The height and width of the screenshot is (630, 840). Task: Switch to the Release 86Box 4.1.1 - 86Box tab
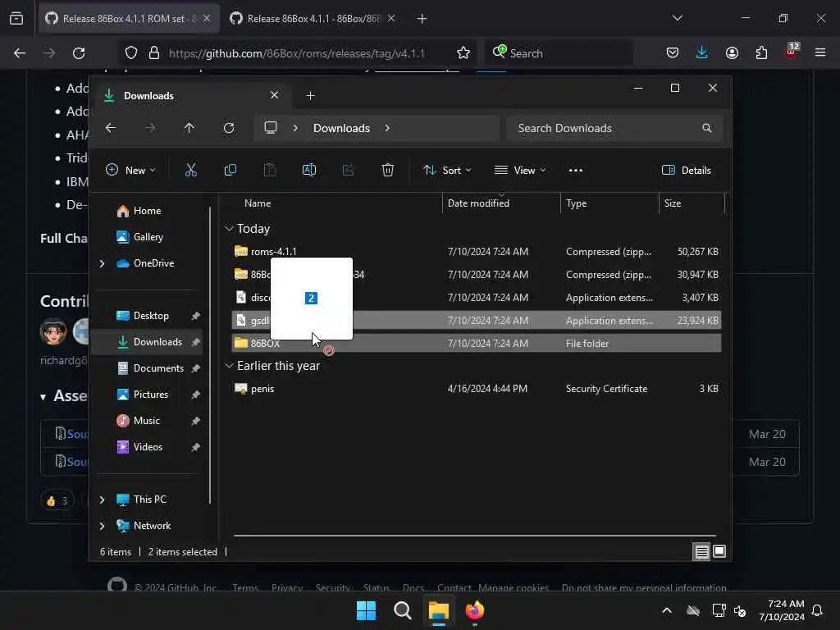(x=313, y=19)
